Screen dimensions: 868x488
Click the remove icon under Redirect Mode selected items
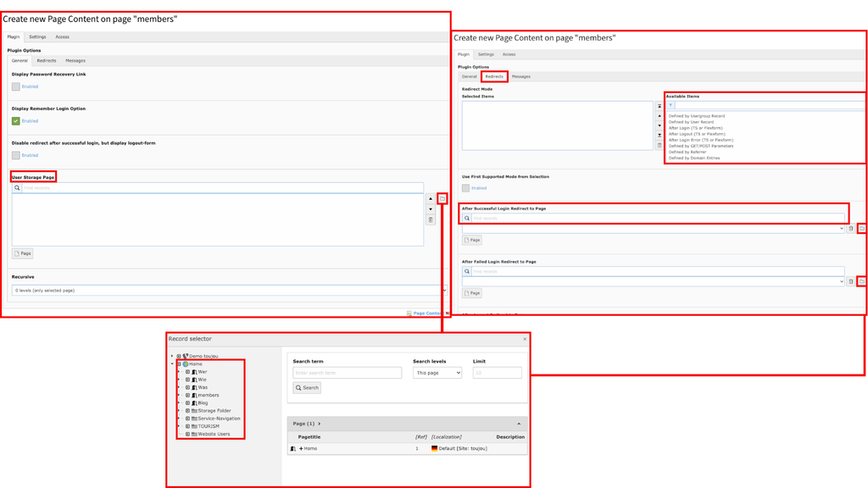tap(659, 146)
